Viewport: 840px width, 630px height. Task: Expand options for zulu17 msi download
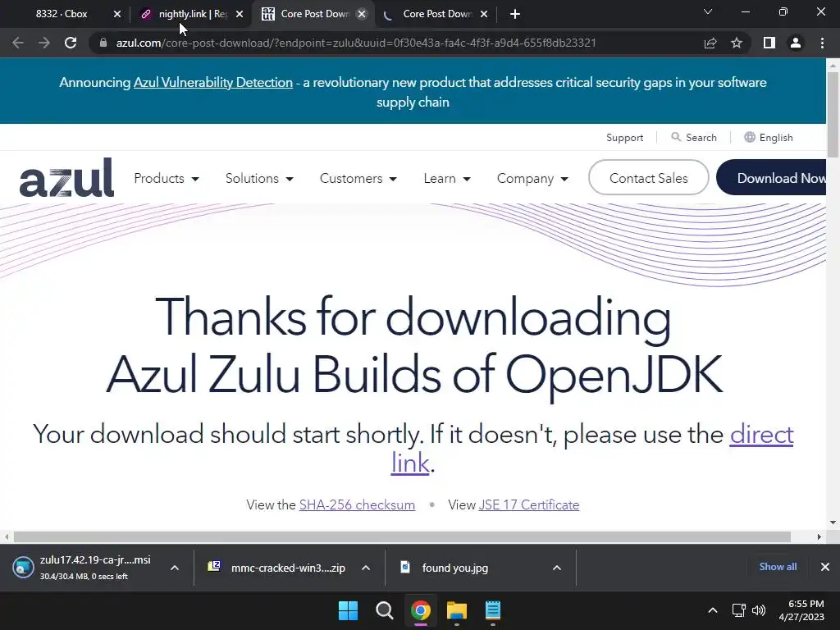tap(175, 568)
